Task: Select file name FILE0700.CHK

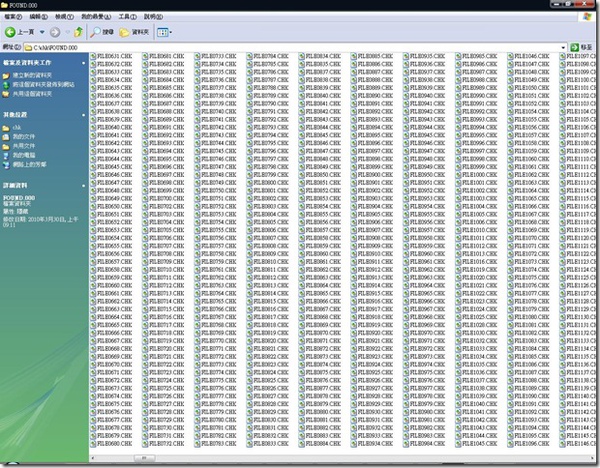Action: click(166, 199)
